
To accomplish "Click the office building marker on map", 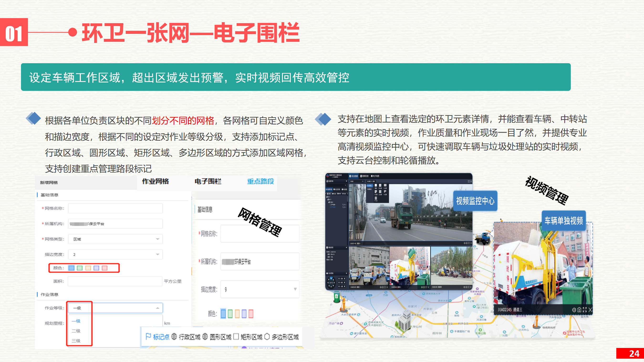I will (404, 321).
